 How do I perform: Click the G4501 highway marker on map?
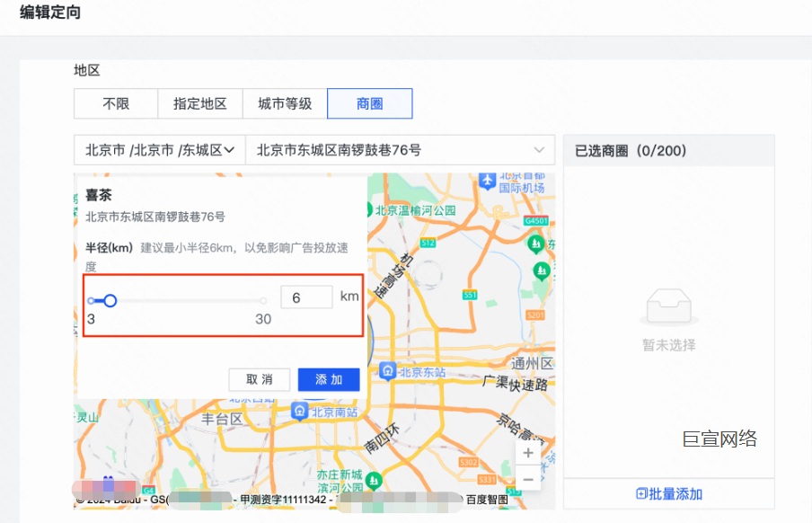pos(536,221)
